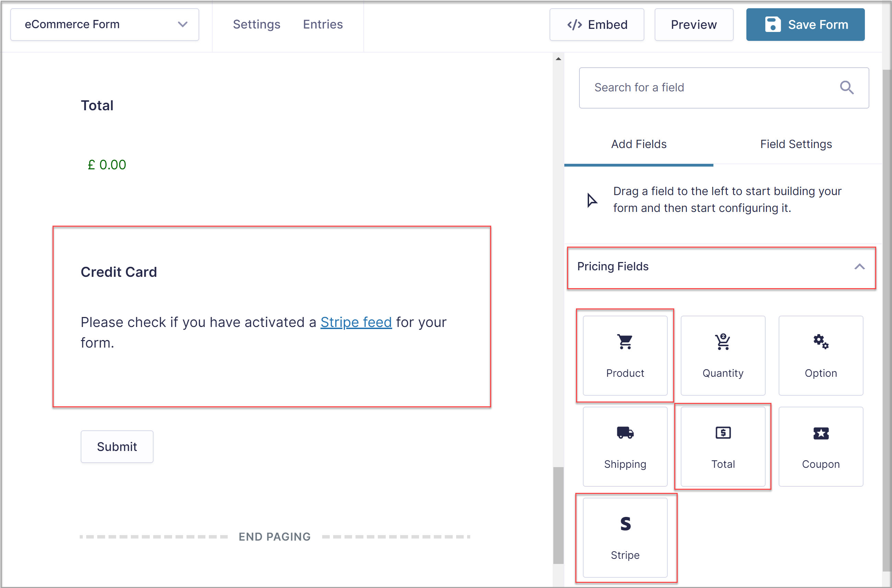Select the Total field label in the form

[x=97, y=106]
